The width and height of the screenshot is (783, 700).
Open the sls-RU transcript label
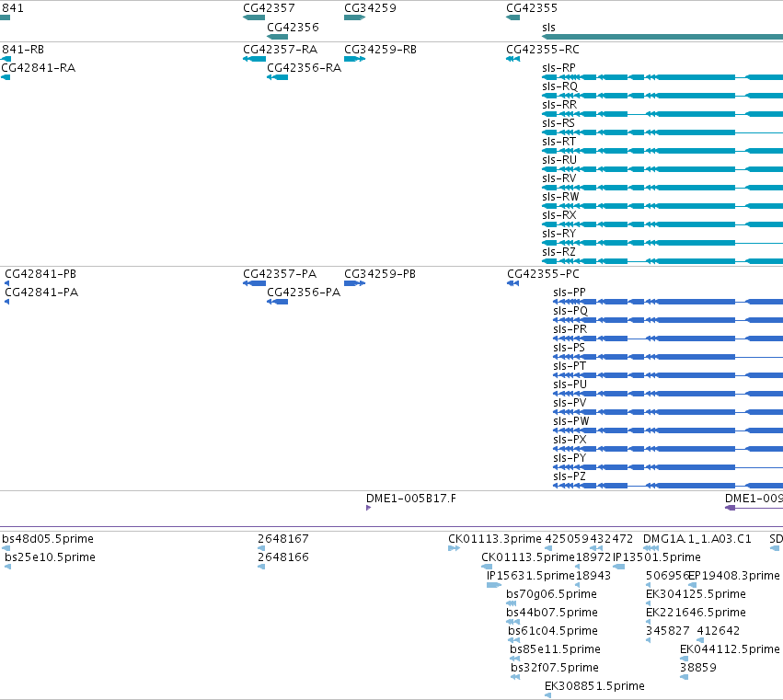tap(559, 160)
